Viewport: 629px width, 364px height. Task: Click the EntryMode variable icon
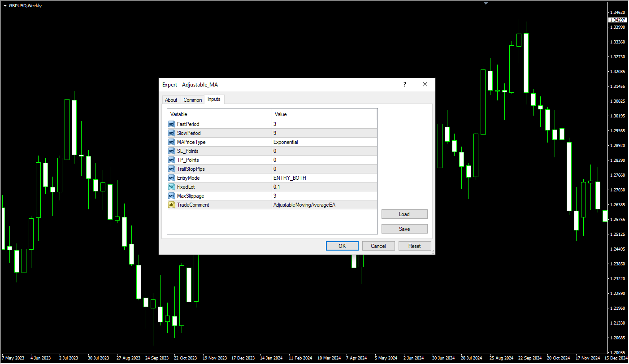click(171, 178)
